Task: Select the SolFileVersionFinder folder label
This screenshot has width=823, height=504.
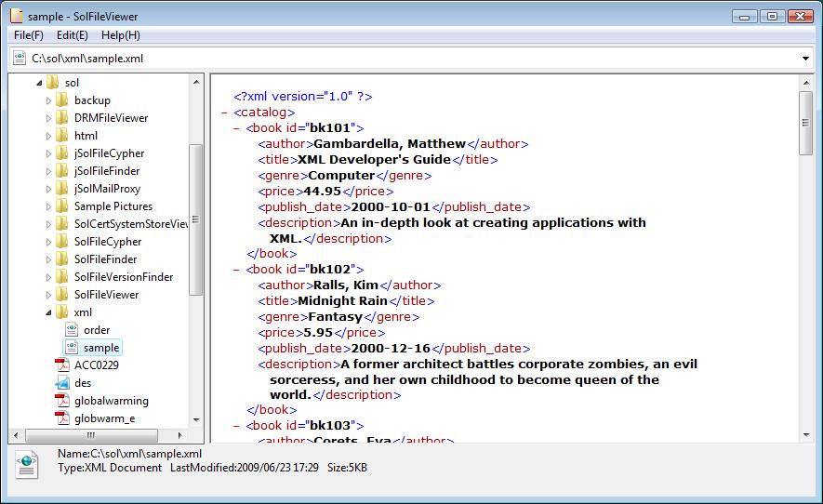Action: click(124, 277)
